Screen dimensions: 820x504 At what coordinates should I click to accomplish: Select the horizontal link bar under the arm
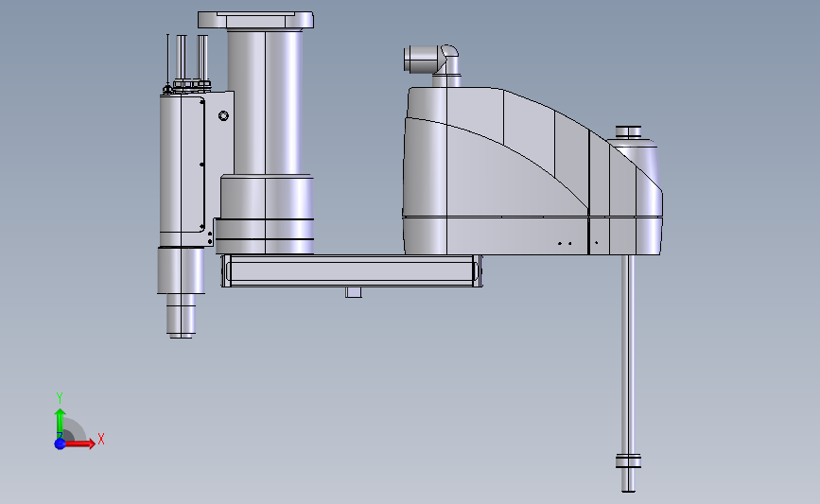click(352, 270)
